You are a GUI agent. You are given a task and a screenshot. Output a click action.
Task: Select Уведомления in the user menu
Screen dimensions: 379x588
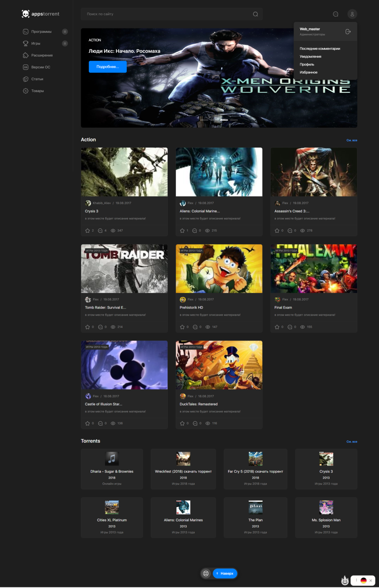pos(310,56)
